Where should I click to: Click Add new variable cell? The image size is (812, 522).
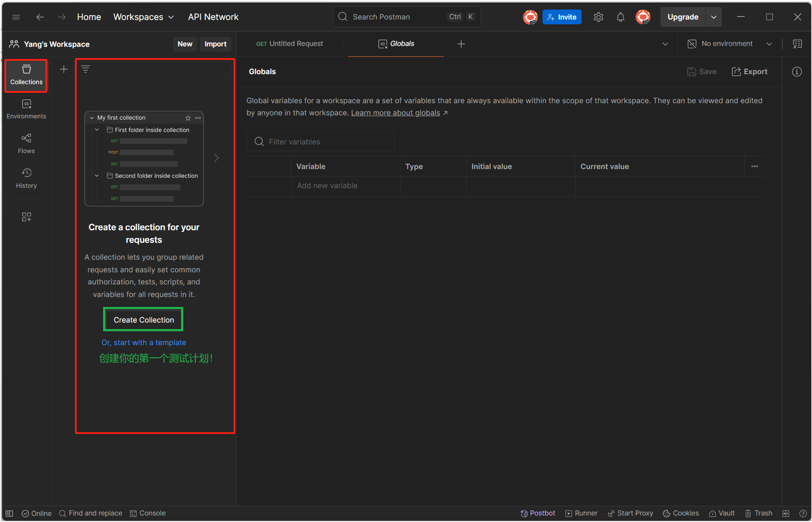coord(345,186)
